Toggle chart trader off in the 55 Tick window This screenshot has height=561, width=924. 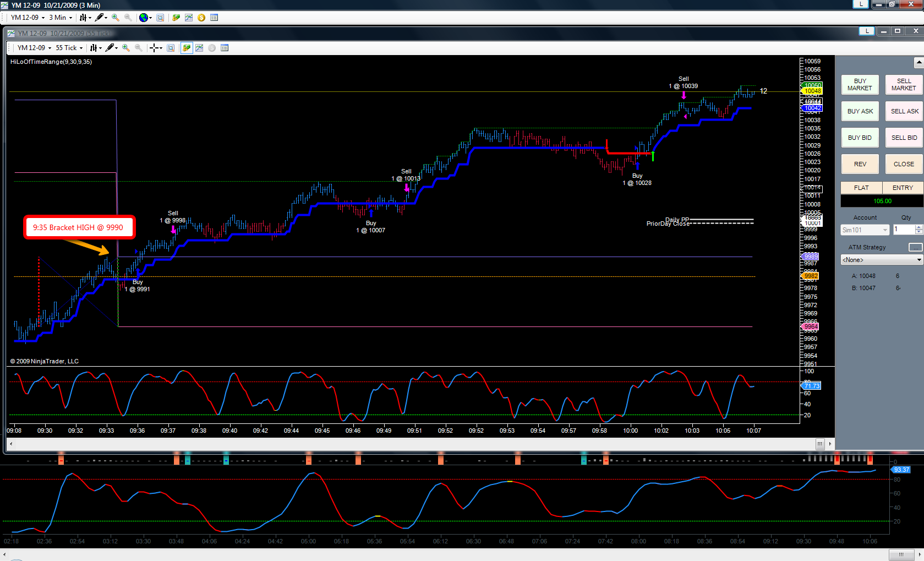pos(187,48)
